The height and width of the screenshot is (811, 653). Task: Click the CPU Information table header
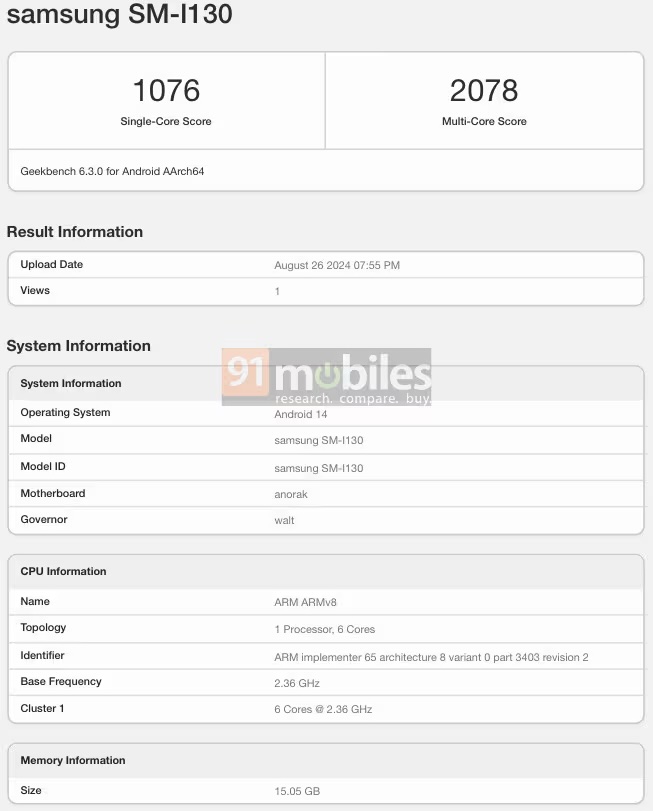(x=63, y=571)
